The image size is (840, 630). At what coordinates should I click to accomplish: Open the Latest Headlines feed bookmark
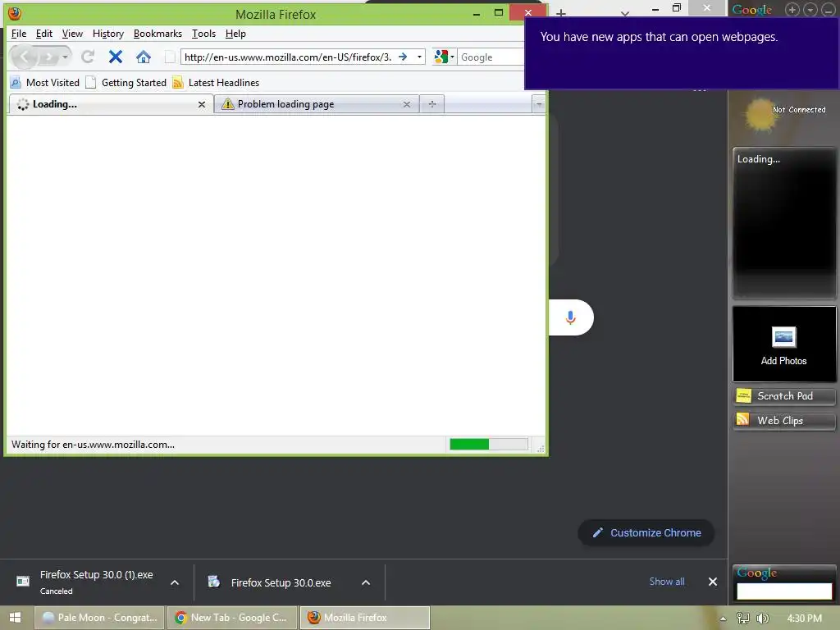[x=216, y=83]
